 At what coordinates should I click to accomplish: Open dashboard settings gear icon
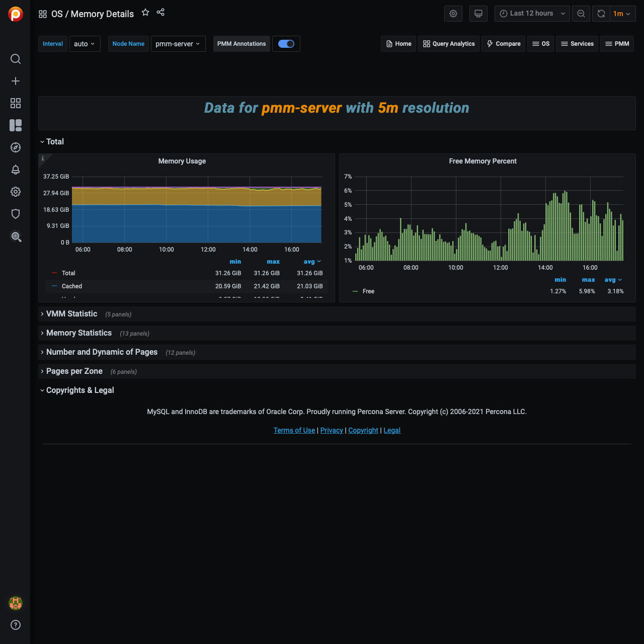click(x=453, y=14)
